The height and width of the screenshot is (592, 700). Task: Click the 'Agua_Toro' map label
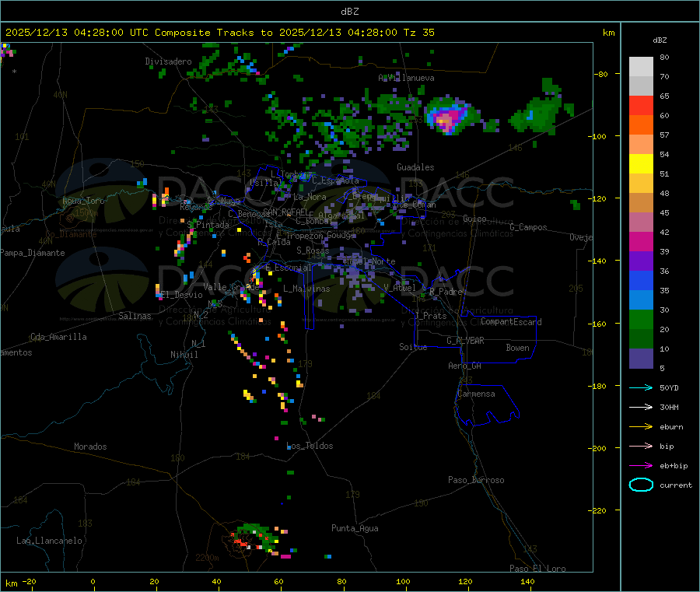(83, 201)
